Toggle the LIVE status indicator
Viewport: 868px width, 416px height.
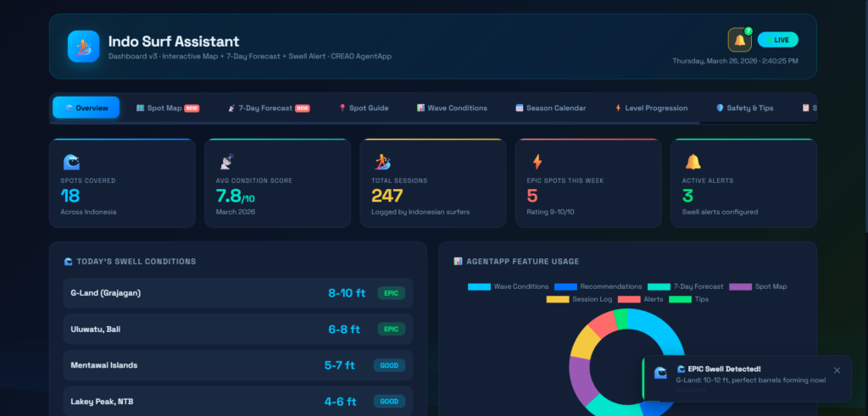point(777,40)
